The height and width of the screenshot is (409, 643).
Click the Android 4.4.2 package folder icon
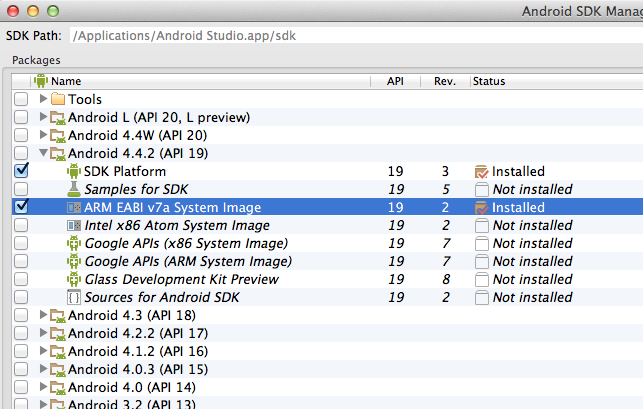(58, 154)
